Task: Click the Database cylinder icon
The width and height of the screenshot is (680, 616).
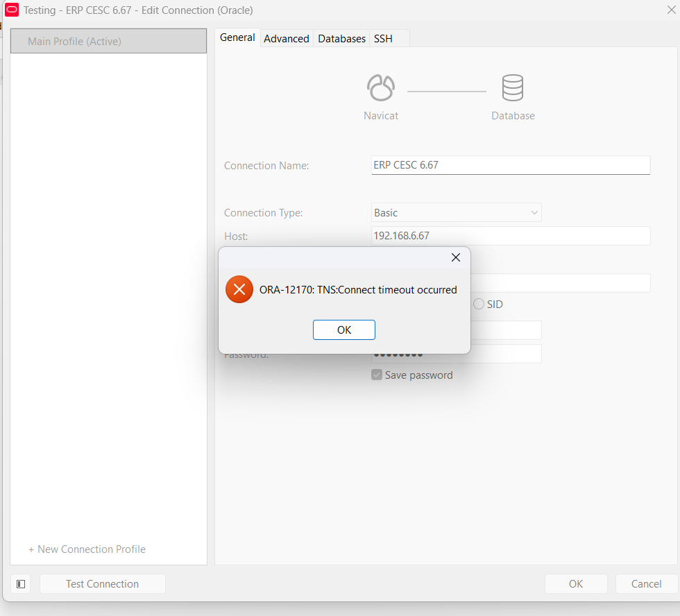Action: click(x=513, y=87)
